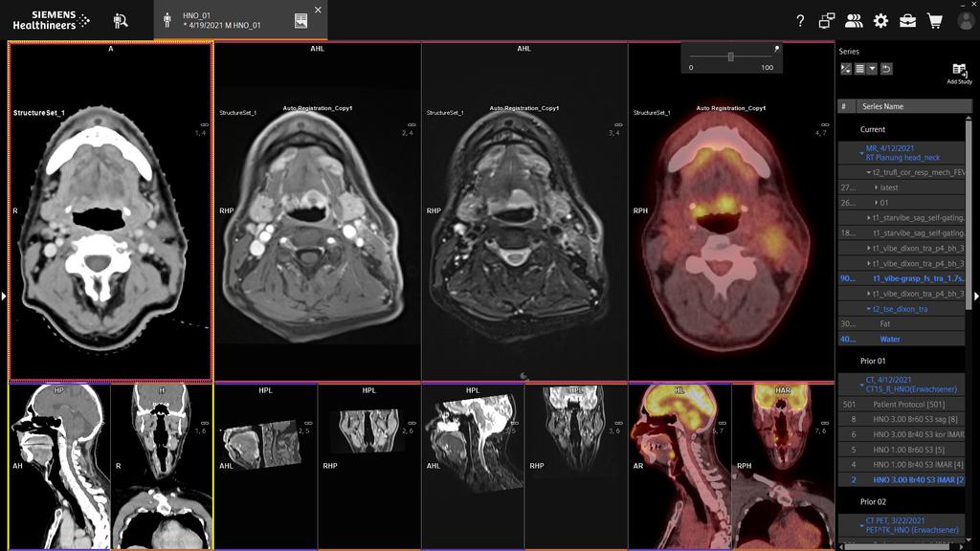980x551 pixels.
Task: Click the Help question mark icon
Action: coord(800,20)
